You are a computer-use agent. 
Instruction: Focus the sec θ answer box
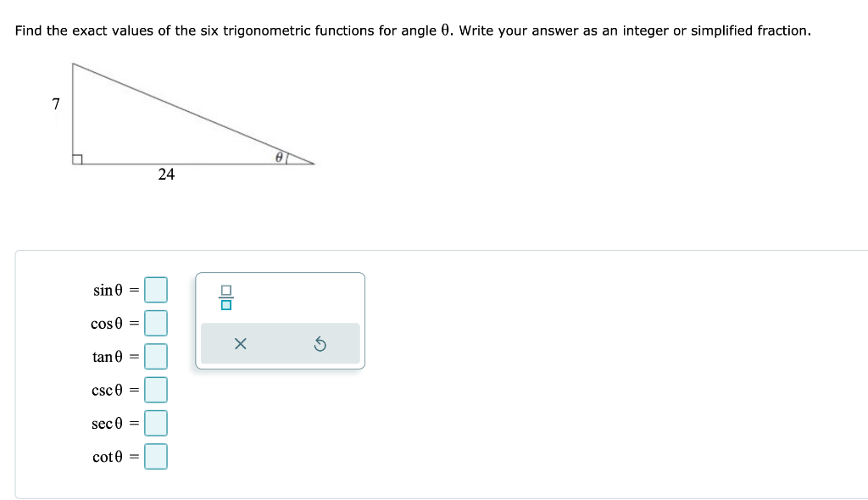pos(156,422)
